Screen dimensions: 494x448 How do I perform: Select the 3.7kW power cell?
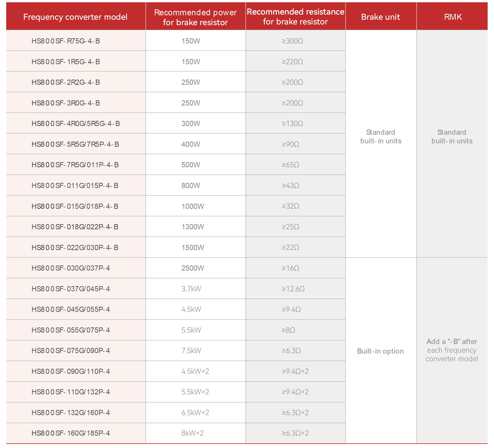(195, 289)
